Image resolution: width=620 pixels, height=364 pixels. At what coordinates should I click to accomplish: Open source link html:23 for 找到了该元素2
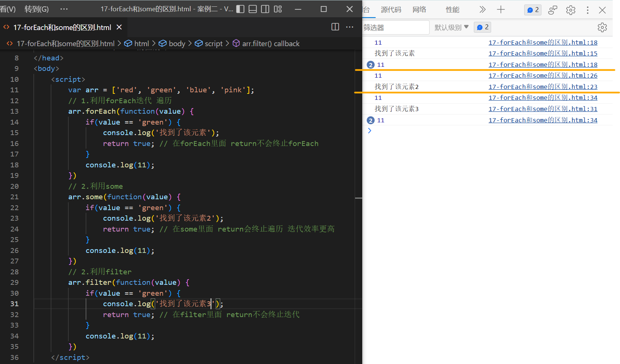point(543,87)
